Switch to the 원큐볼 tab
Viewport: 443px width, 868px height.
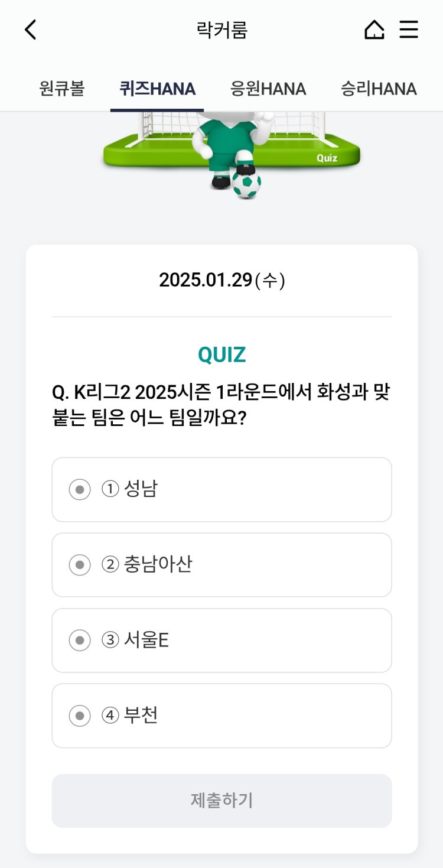[62, 89]
